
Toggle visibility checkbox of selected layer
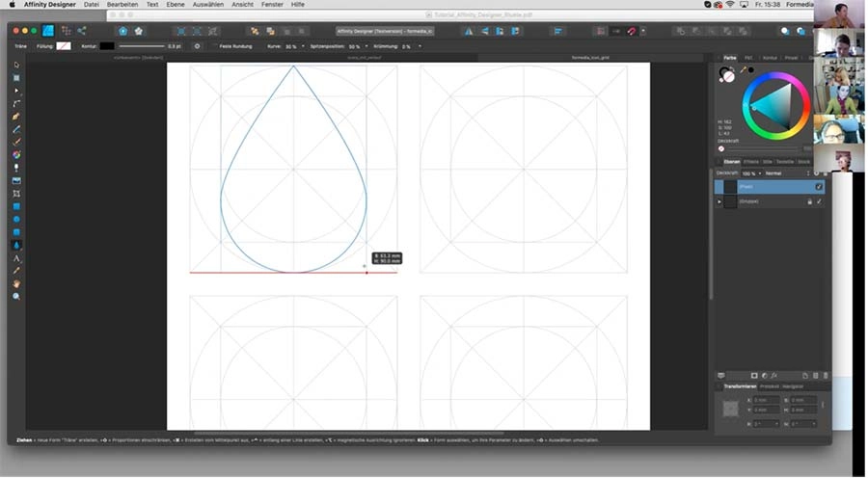coord(819,186)
